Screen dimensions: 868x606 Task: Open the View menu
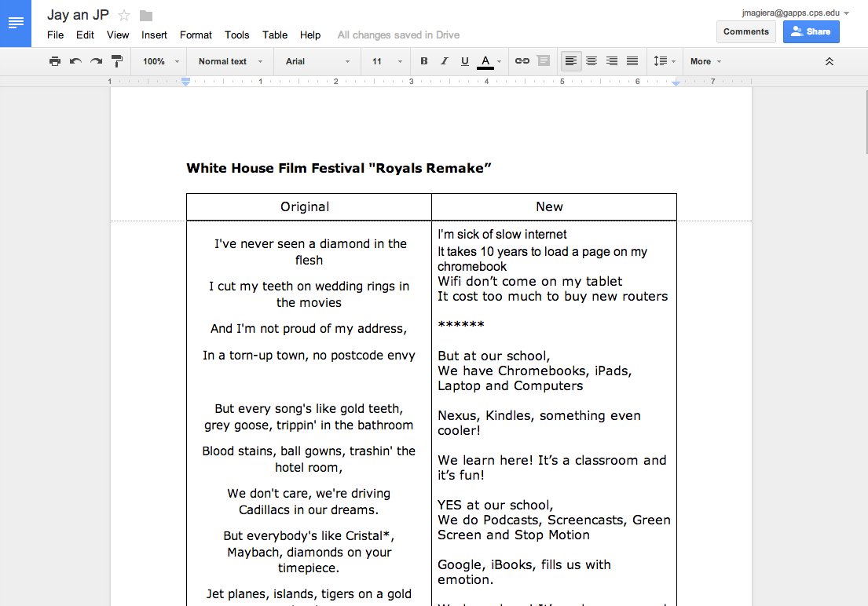coord(118,35)
